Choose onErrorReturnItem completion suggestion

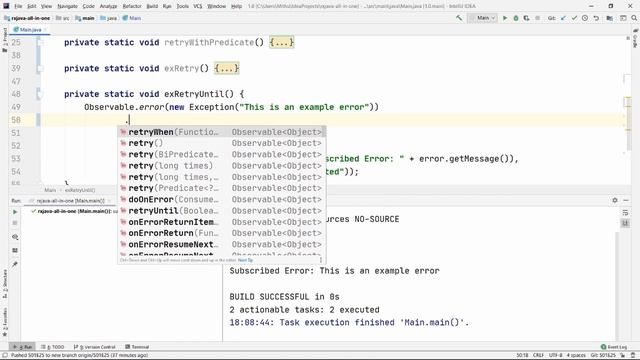click(x=221, y=222)
